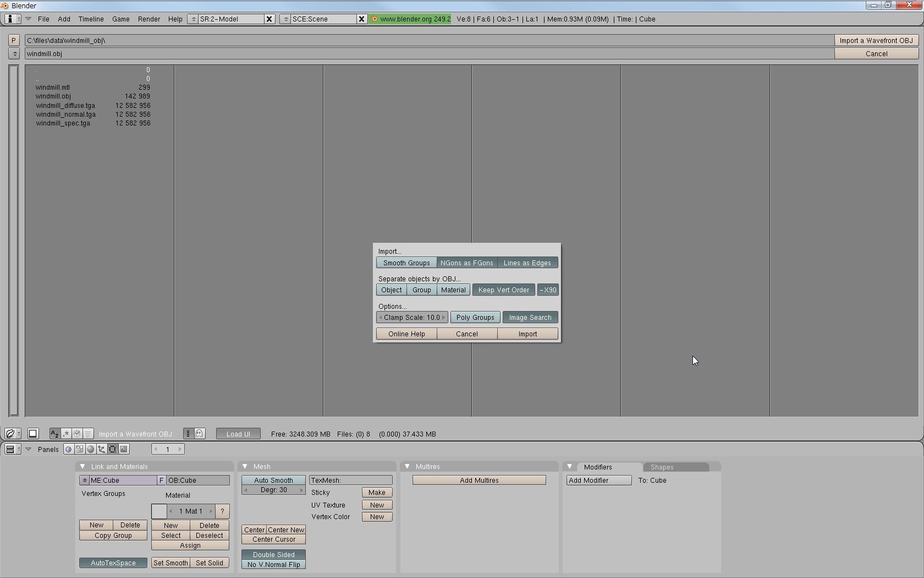Switch to the Shapes tab
924x578 pixels.
[662, 467]
